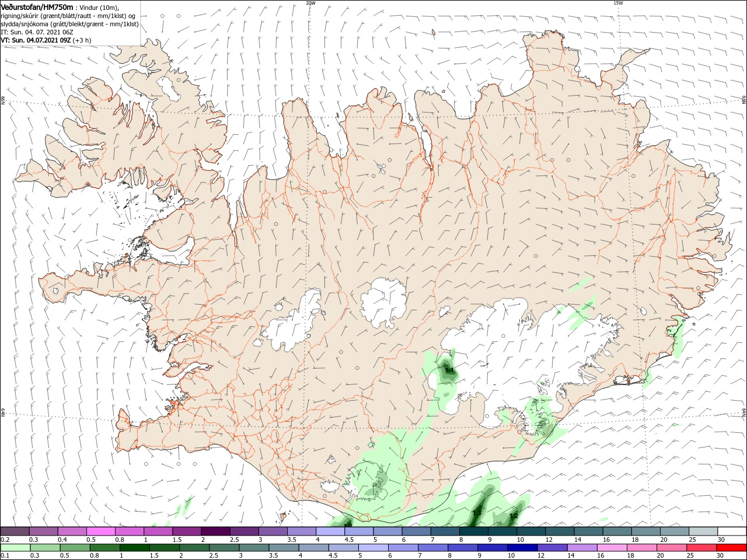Click the 1.2 precipitation value off the south coast

(514, 516)
